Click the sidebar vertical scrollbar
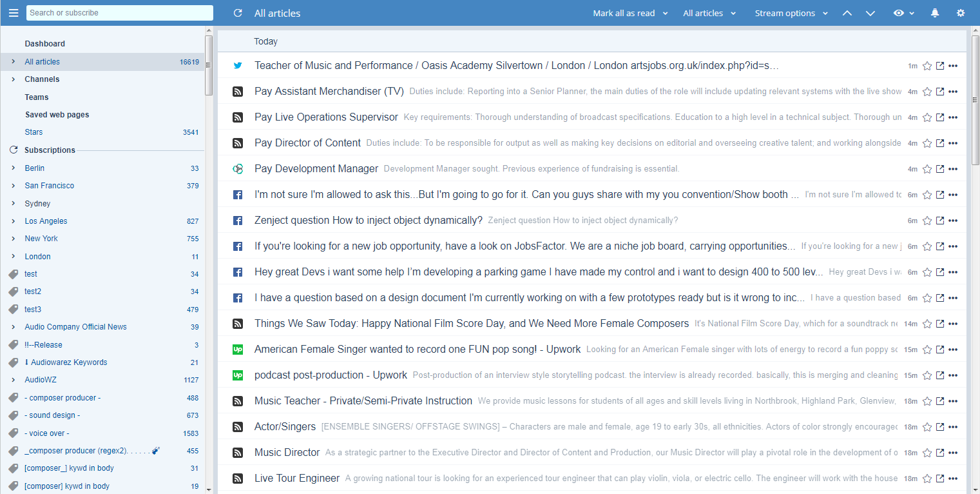 click(209, 64)
